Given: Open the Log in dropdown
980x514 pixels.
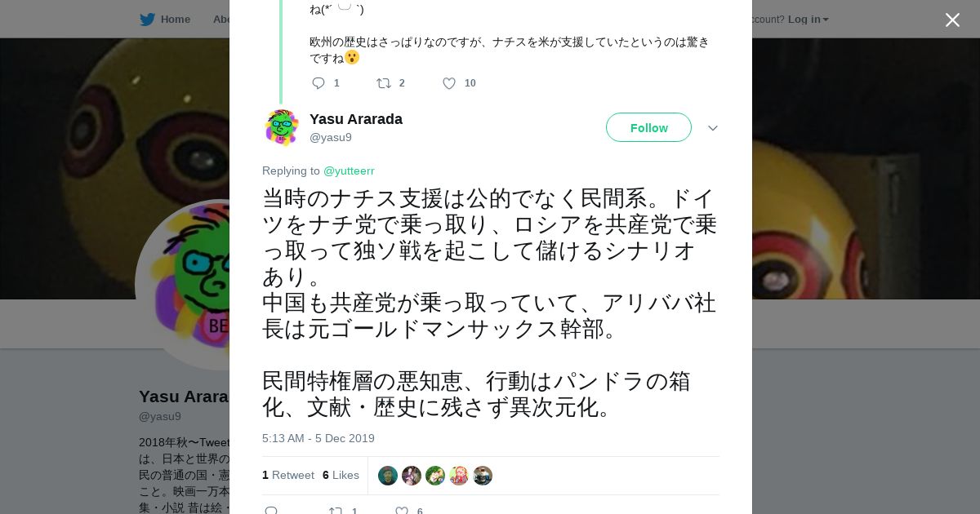Looking at the screenshot, I should (x=808, y=20).
